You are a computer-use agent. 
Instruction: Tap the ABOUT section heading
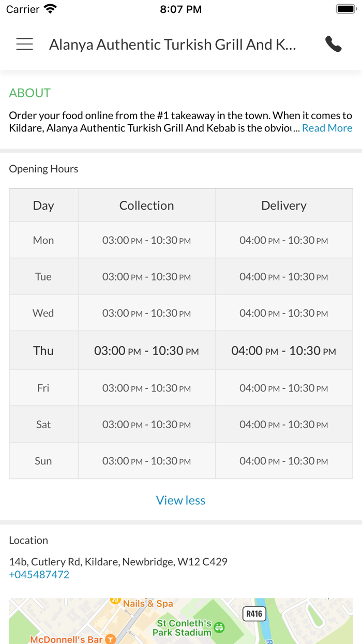pos(30,93)
